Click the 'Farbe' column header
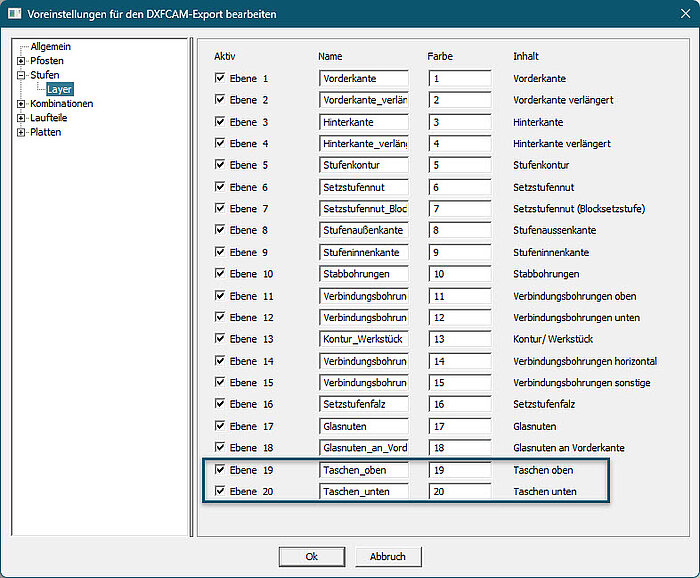 440,56
